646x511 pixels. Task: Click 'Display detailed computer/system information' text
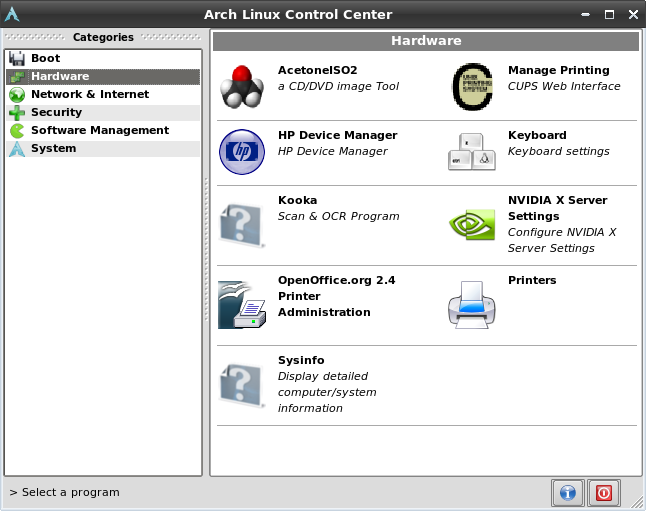(327, 392)
